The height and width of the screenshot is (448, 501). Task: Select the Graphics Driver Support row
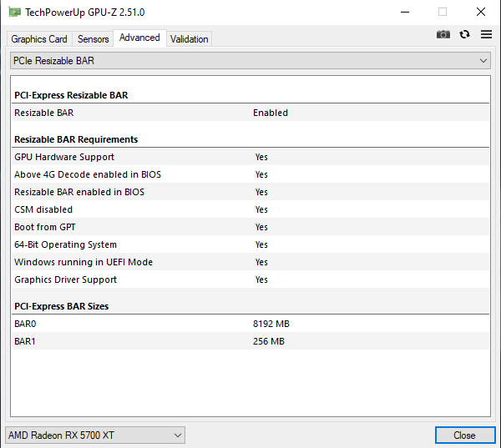(x=250, y=279)
